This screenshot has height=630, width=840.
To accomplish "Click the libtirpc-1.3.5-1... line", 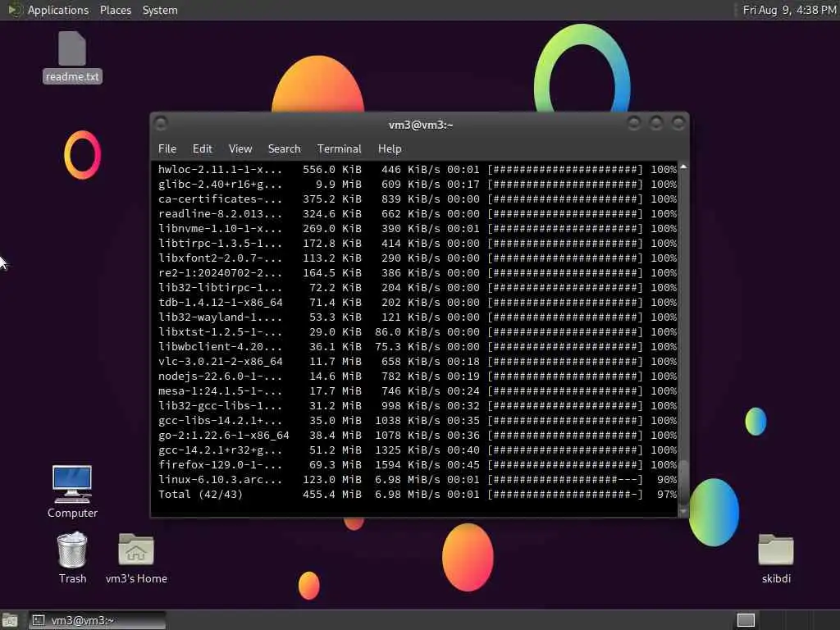I will tap(417, 243).
